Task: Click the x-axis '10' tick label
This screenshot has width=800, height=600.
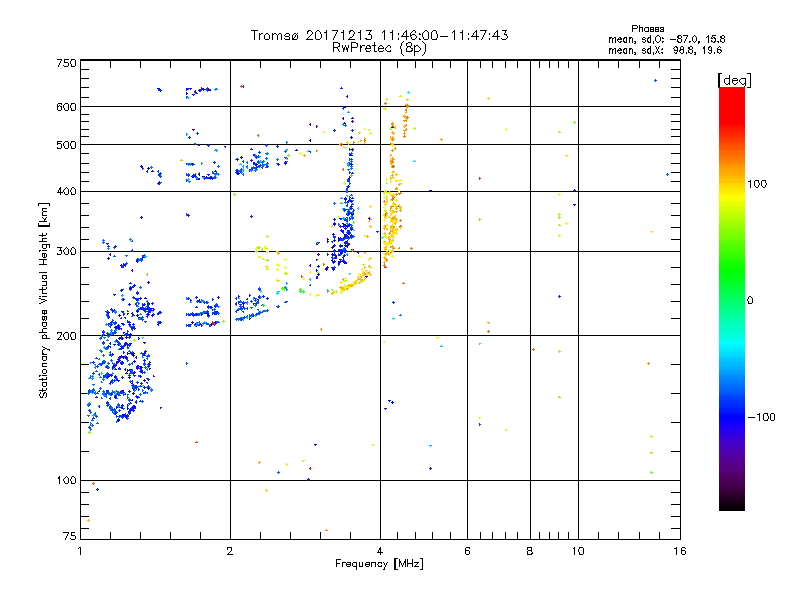Action: pos(578,551)
